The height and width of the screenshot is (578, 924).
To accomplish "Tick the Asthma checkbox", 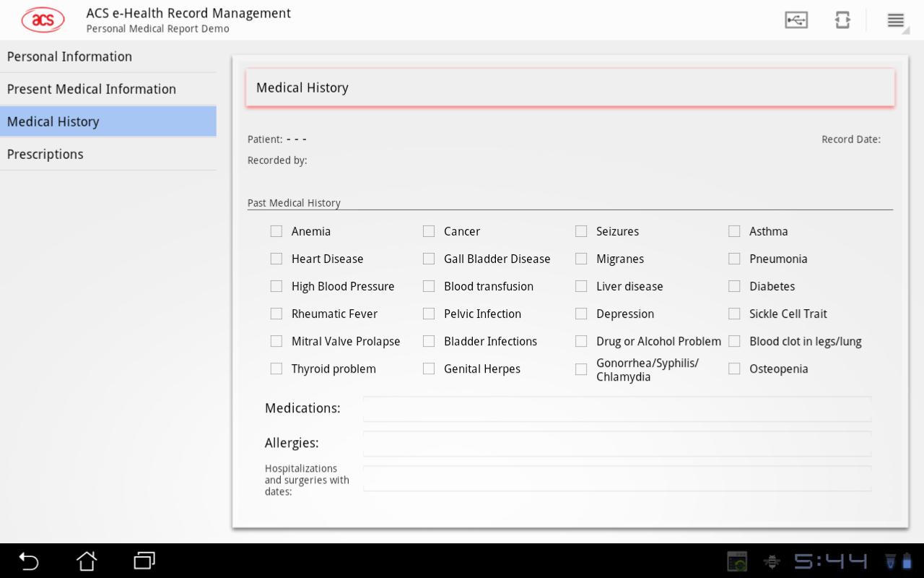I will coord(734,231).
